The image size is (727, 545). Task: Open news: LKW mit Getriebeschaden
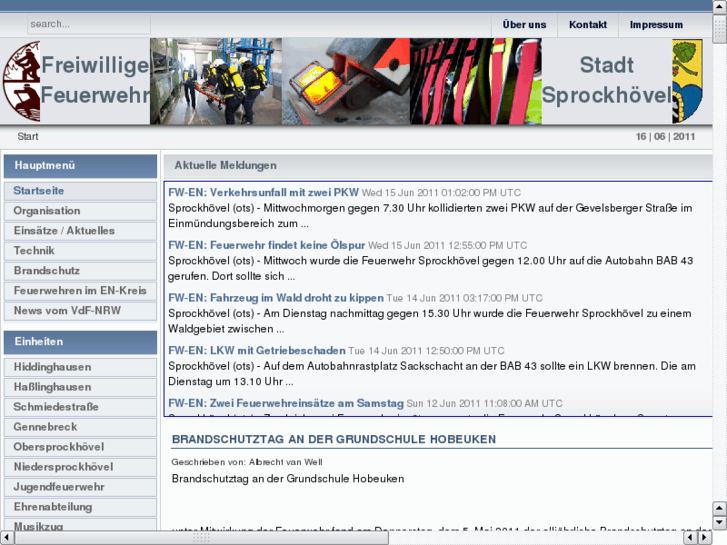[x=257, y=350]
